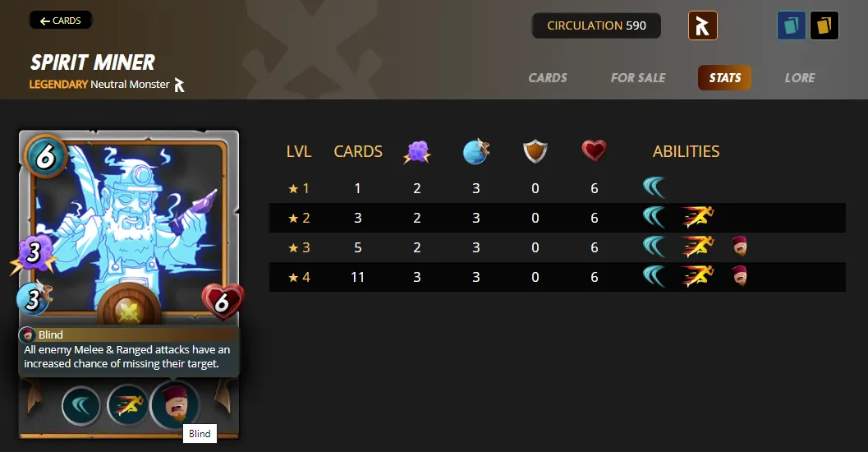Click the gold foil cards icon
Viewport: 868px width, 452px height.
pyautogui.click(x=824, y=25)
